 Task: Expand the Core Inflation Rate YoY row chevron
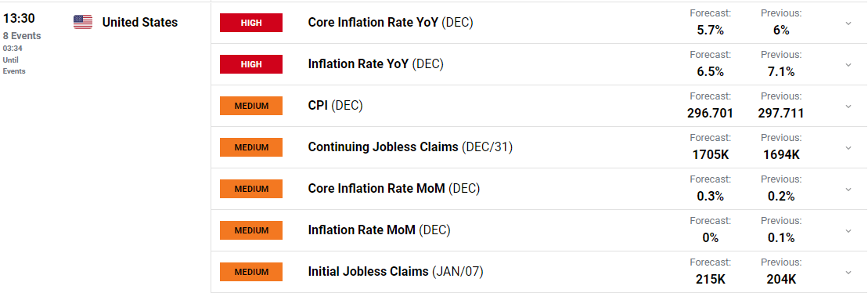pyautogui.click(x=848, y=24)
